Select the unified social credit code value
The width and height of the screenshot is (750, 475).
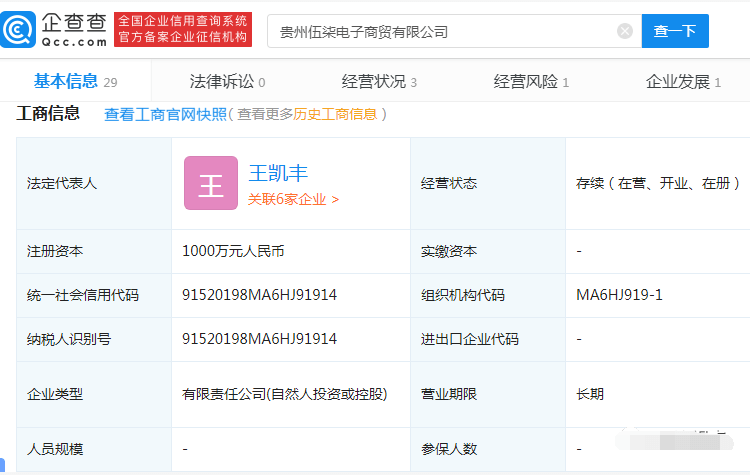260,295
